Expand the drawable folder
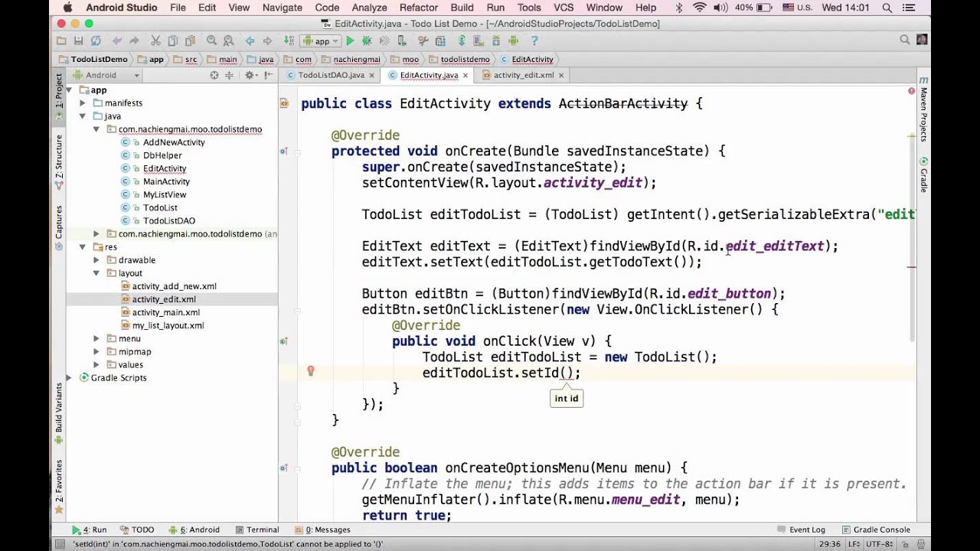The width and height of the screenshot is (980, 551). tap(96, 260)
